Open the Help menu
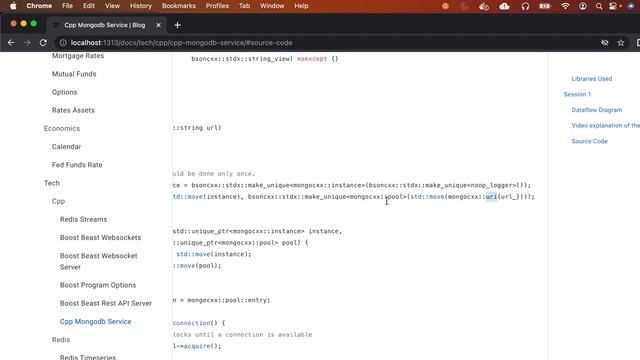 coord(301,6)
